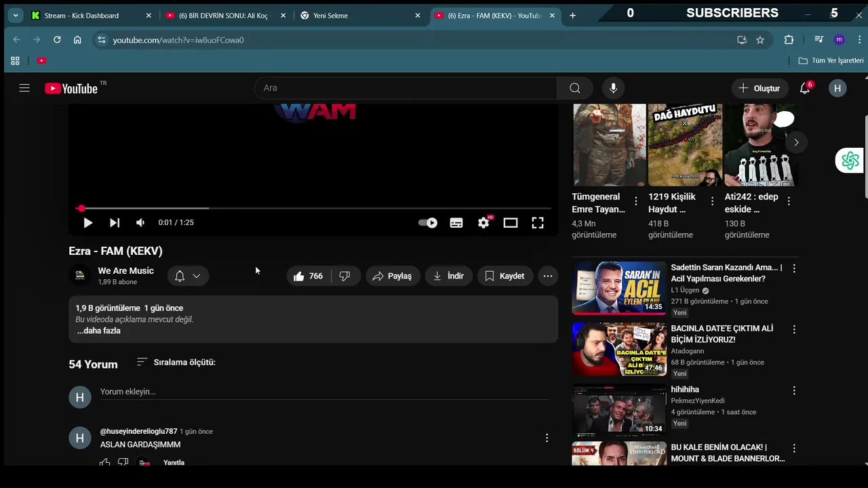Click the address bar URL
Image resolution: width=868 pixels, height=488 pixels.
178,40
